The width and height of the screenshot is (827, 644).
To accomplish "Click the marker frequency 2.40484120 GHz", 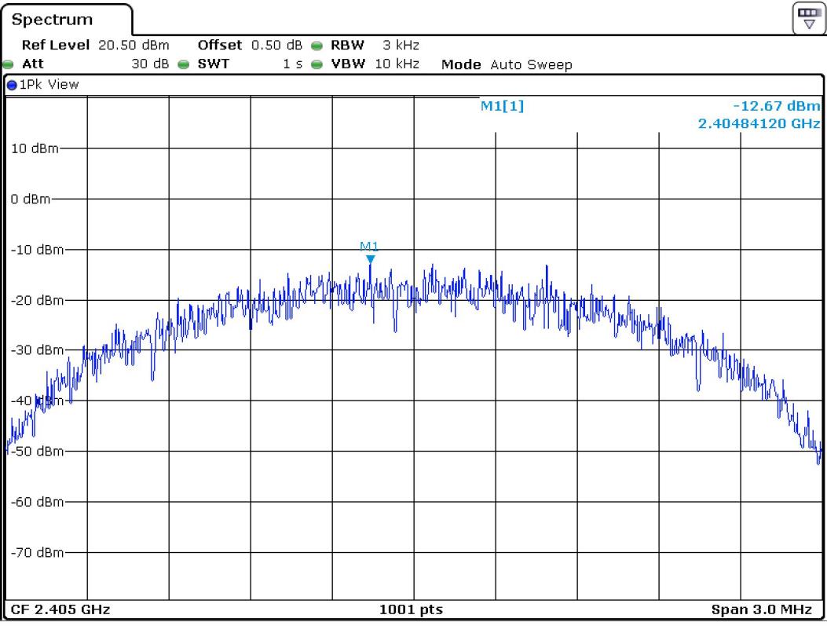I will coord(759,123).
